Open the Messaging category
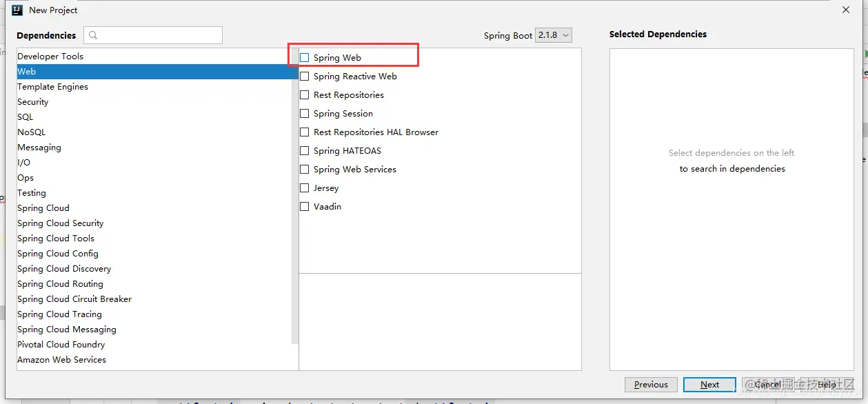 click(x=154, y=148)
